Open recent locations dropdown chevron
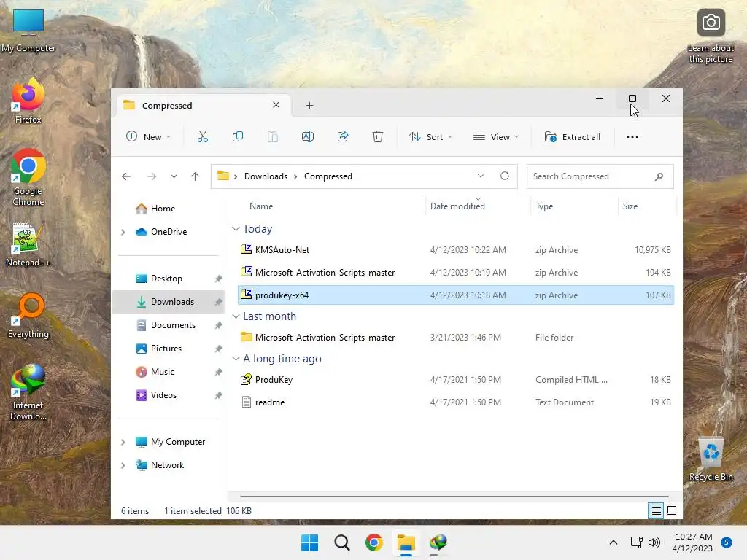 tap(174, 176)
